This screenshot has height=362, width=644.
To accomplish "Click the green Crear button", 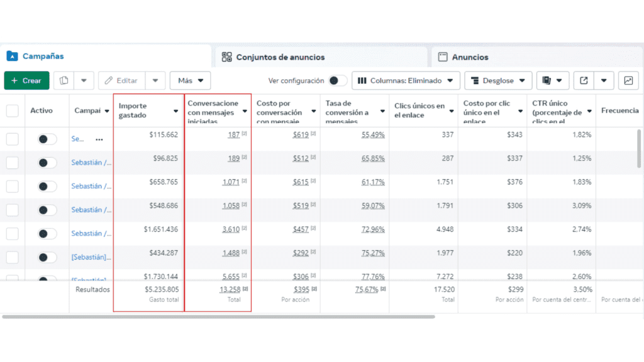I will coord(26,80).
